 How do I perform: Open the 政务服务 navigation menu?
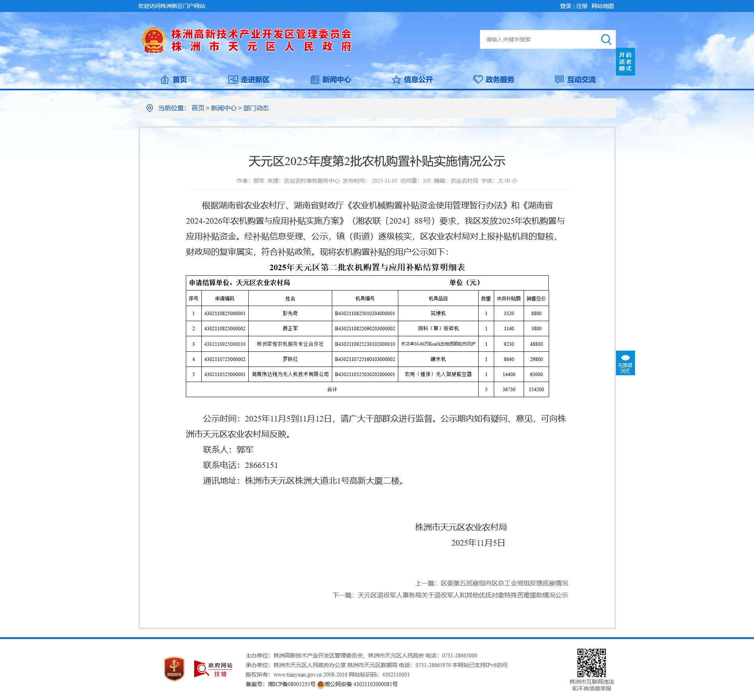coord(494,80)
